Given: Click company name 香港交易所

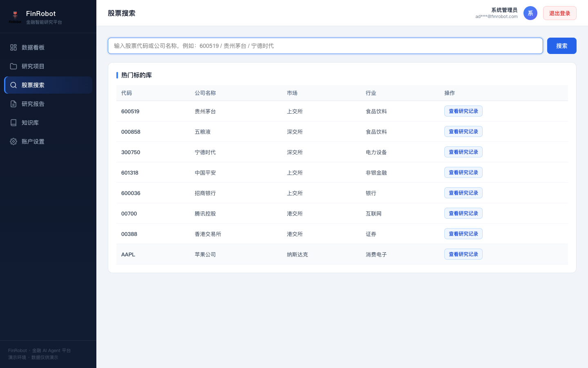Looking at the screenshot, I should coord(208,234).
